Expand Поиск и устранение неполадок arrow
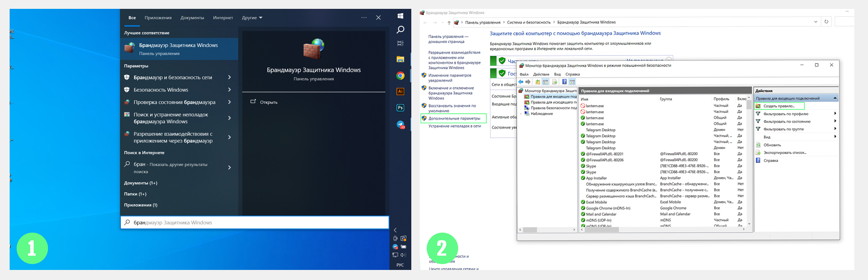 229,118
